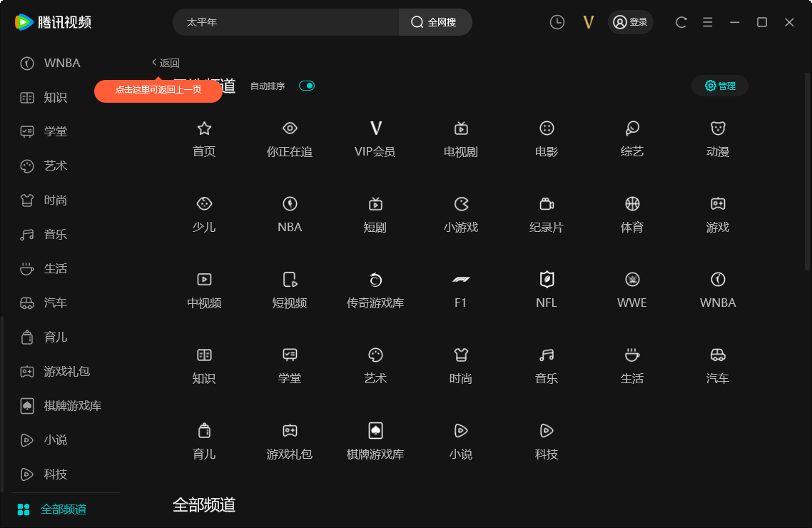Open the NBA channel icon

click(x=289, y=213)
